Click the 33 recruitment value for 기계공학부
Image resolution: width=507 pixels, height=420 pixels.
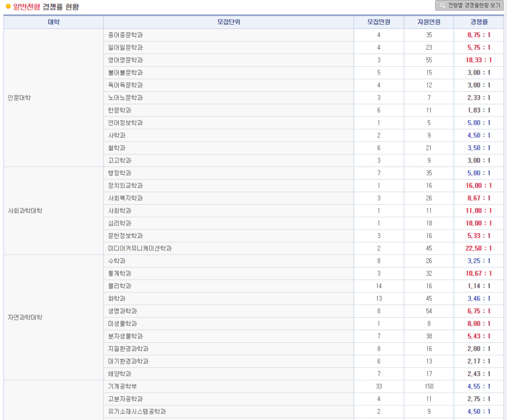(378, 386)
